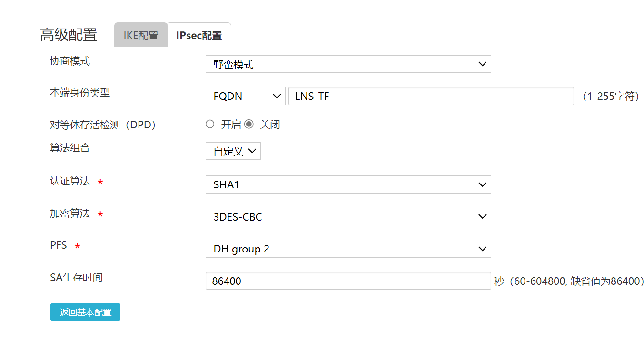Viewport: 644px width, 349px height.
Task: Click the SA生存时间 field containing 86400
Action: coord(348,281)
